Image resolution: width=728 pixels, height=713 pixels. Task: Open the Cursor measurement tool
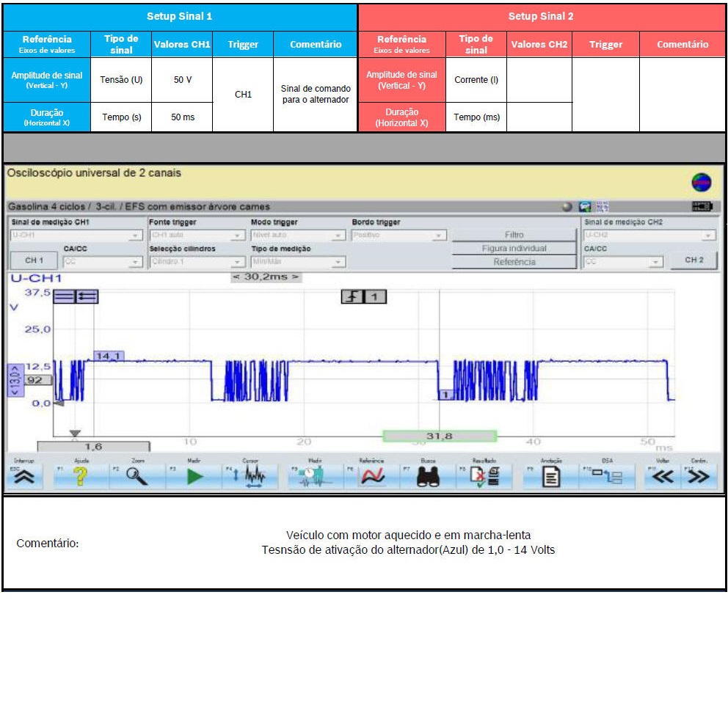tap(249, 477)
